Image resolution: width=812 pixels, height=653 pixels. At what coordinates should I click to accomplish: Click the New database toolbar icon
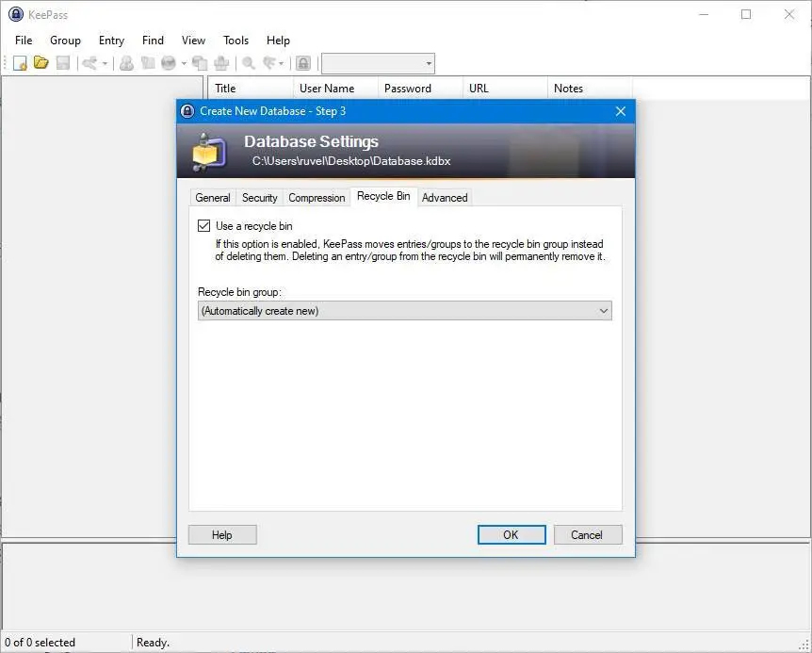(x=20, y=63)
